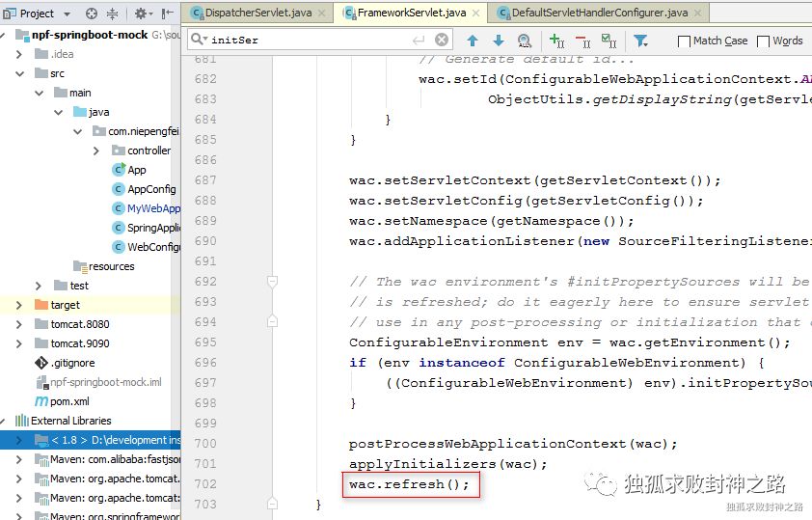Click the select all occurrences icon

(609, 41)
